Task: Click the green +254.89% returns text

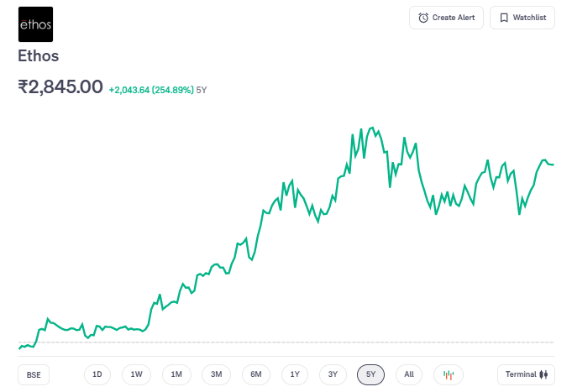Action: pos(151,89)
